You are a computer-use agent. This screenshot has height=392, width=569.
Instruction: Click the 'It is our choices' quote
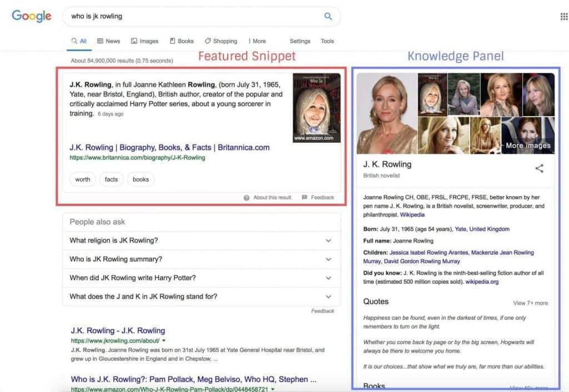(x=453, y=366)
